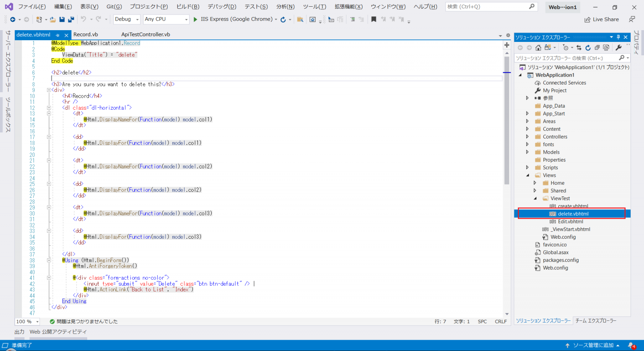Expand the Controllers folder
Screen dimensions: 644x351
click(527, 136)
